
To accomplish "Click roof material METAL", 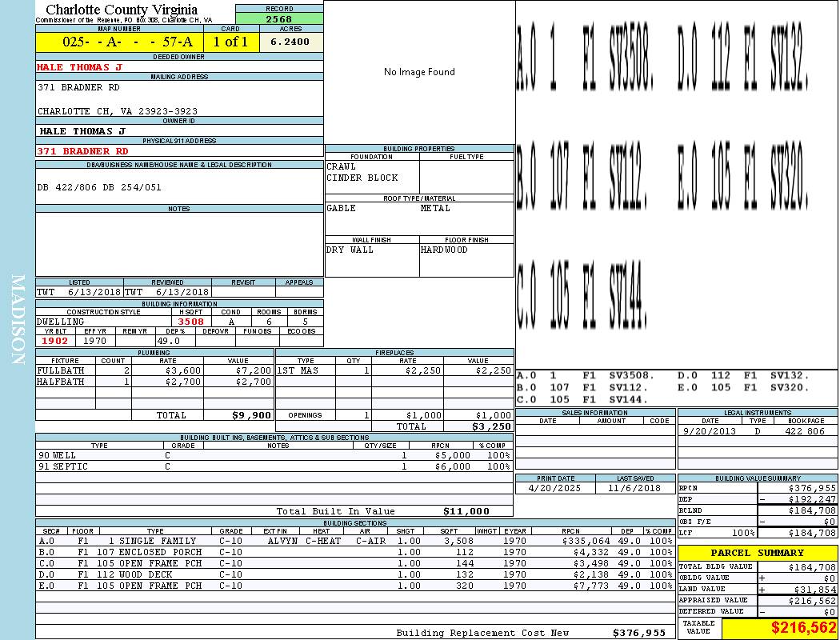I will [435, 208].
